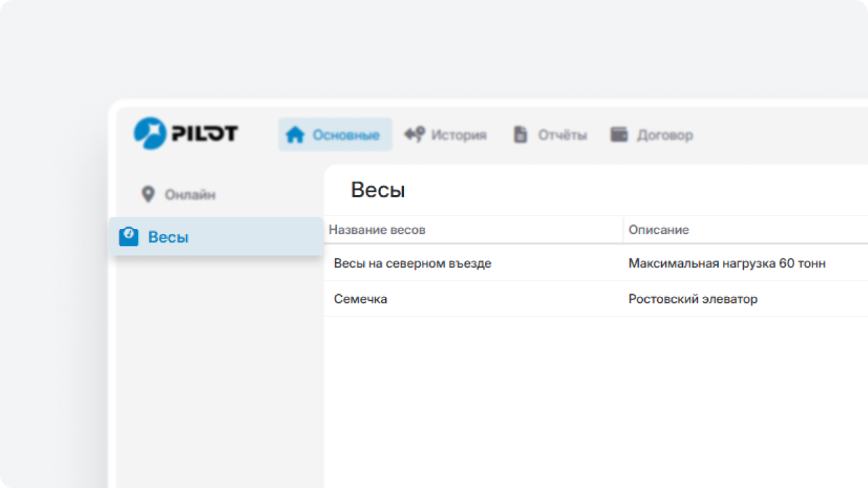This screenshot has height=488, width=868.
Task: Click the Ростовский элеватор description cell
Action: 692,299
